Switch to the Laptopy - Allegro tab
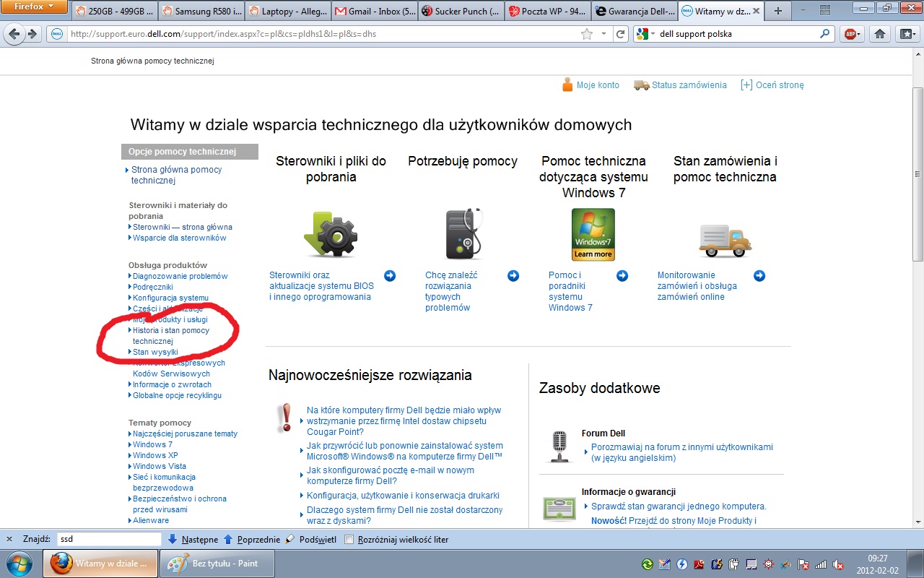This screenshot has width=924, height=578. (287, 11)
